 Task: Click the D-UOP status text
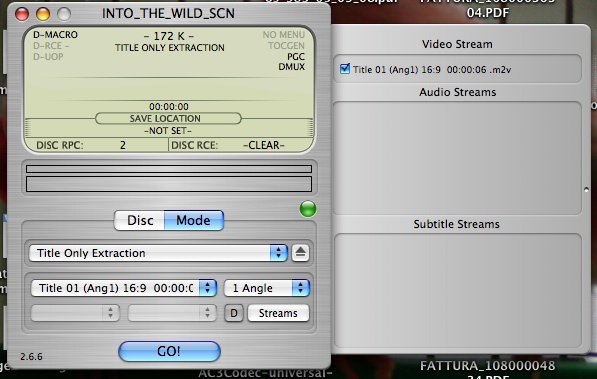click(x=48, y=57)
